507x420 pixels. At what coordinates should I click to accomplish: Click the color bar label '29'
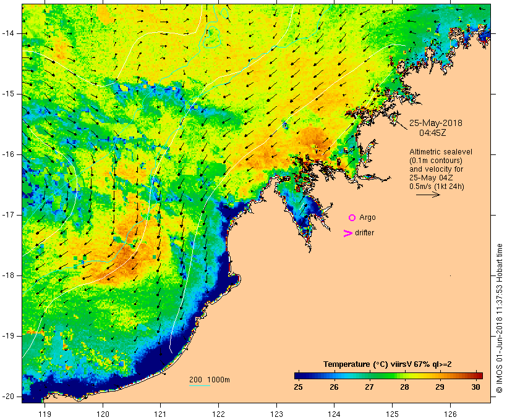click(440, 387)
